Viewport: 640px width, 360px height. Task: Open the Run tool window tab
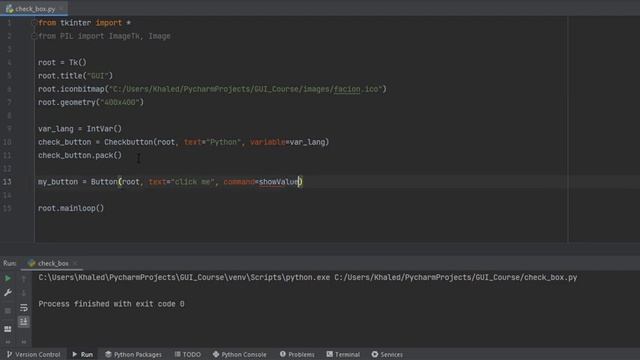point(83,354)
